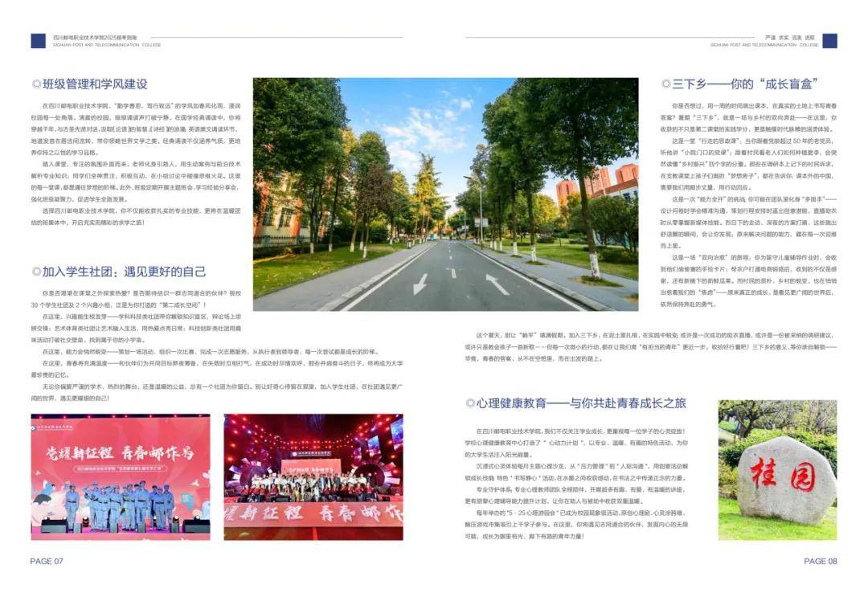Viewport: 868px width, 589px height.
Task: Click the paragraph starting "这是一场“双向治愈”的旅程"
Action: pyautogui.click(x=748, y=280)
